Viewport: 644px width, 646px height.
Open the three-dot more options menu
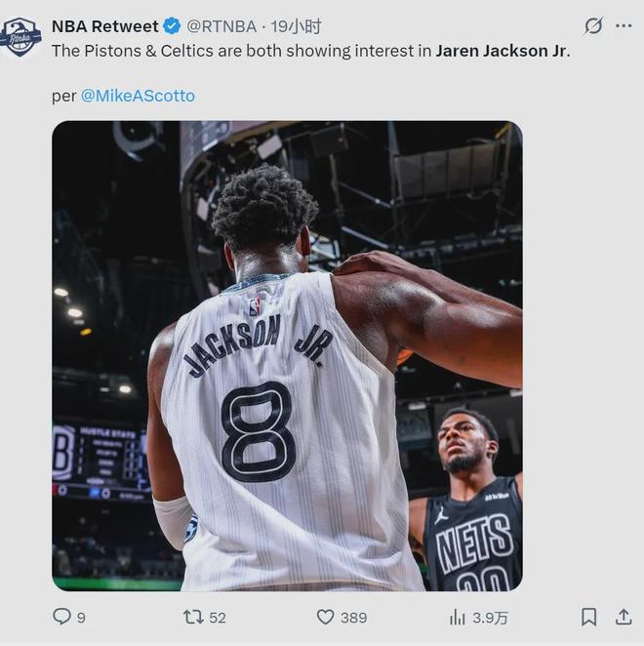point(624,26)
